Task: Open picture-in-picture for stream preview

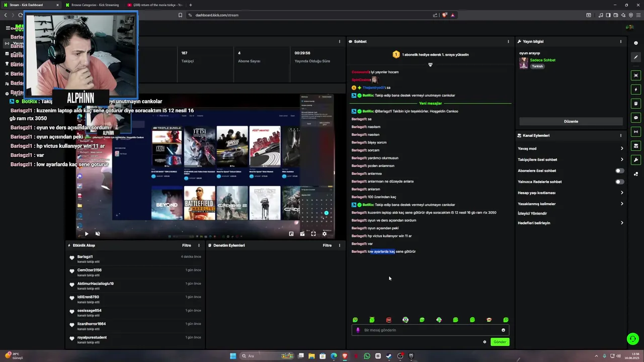Action: pos(291,234)
